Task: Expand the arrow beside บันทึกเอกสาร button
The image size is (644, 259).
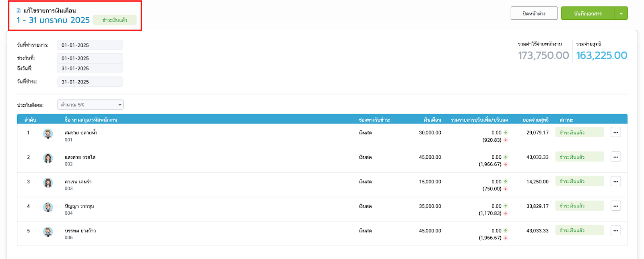Action: 621,14
